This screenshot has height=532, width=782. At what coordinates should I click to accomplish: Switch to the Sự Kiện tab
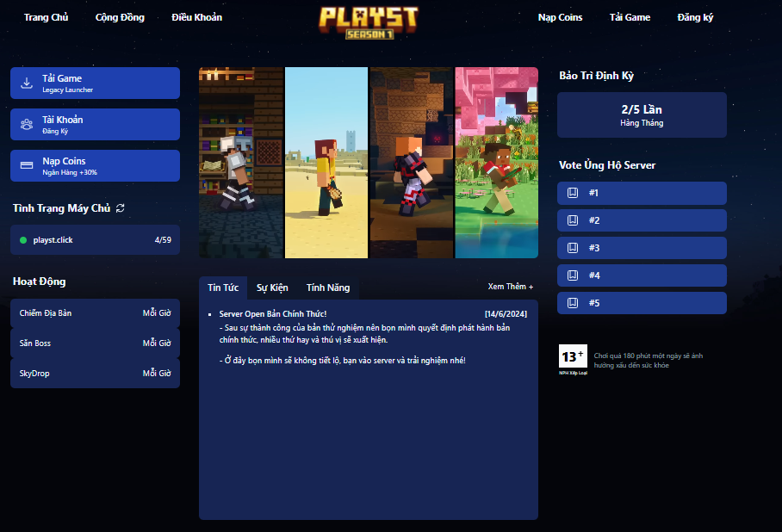(x=272, y=288)
